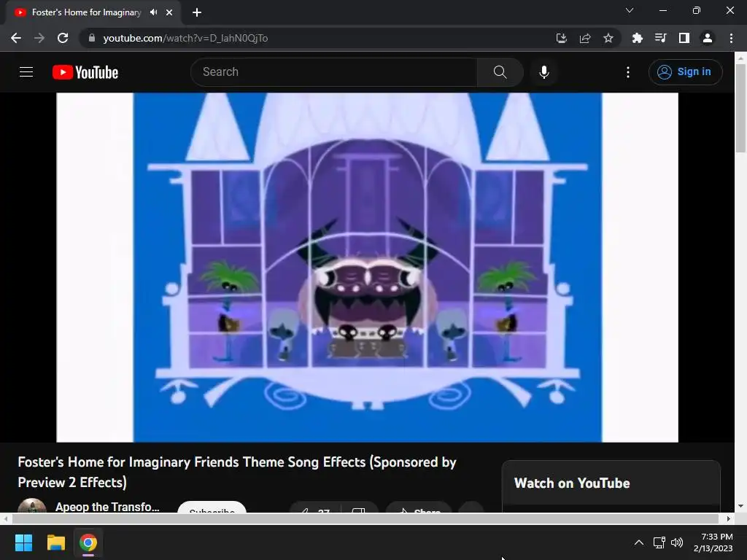Click the vertical page scrollbar thumb

(x=740, y=108)
